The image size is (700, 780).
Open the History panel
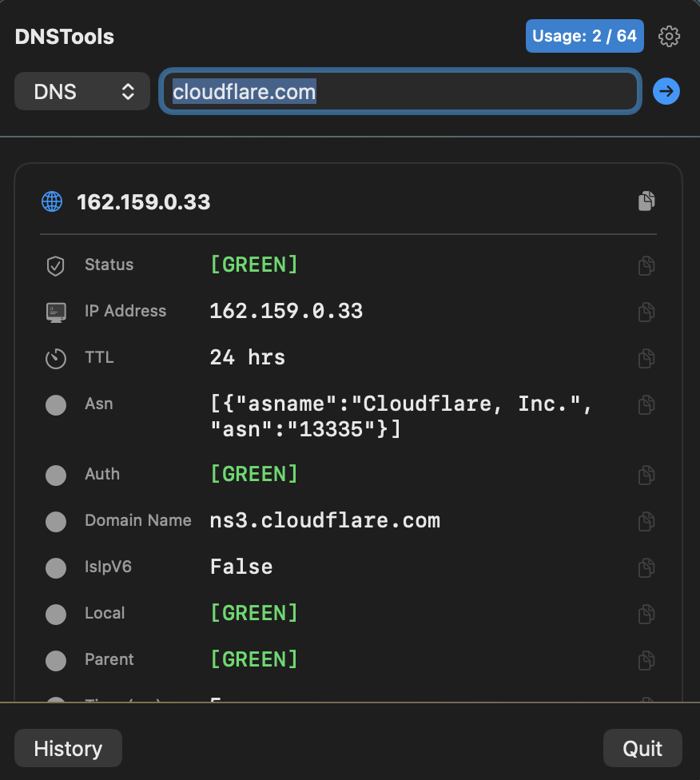[x=68, y=749]
